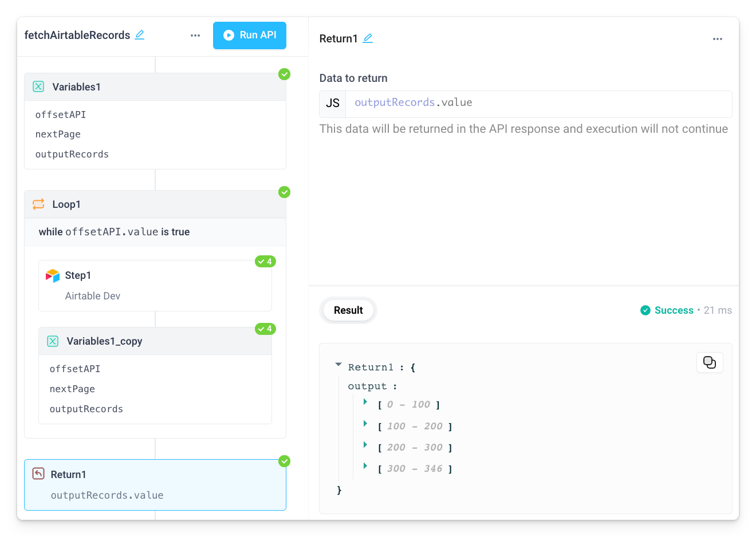756x537 pixels.
Task: Select the Variables1 node icon
Action: [x=38, y=86]
